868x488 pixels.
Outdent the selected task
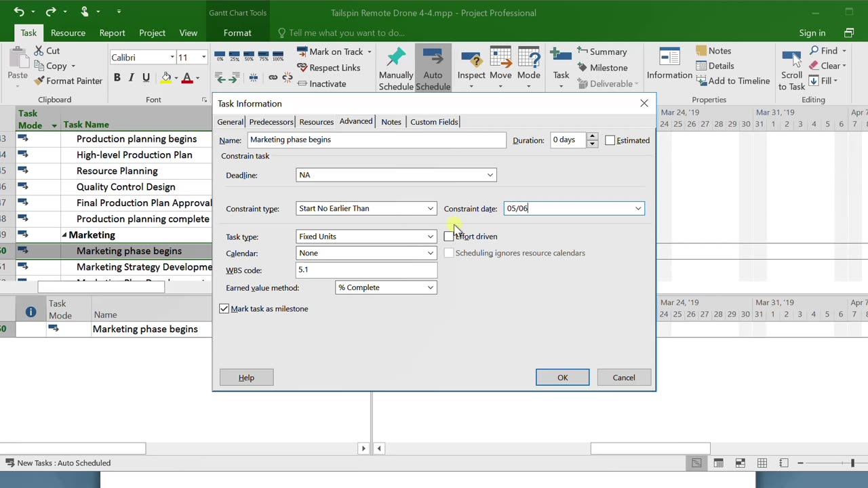220,78
